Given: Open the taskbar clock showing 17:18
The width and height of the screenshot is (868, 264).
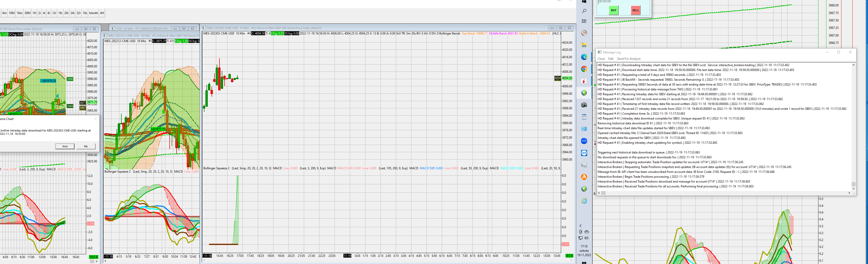Looking at the screenshot, I should (x=584, y=250).
